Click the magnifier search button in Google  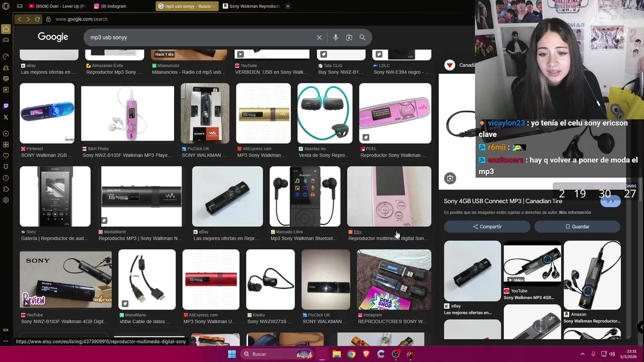[x=362, y=37]
